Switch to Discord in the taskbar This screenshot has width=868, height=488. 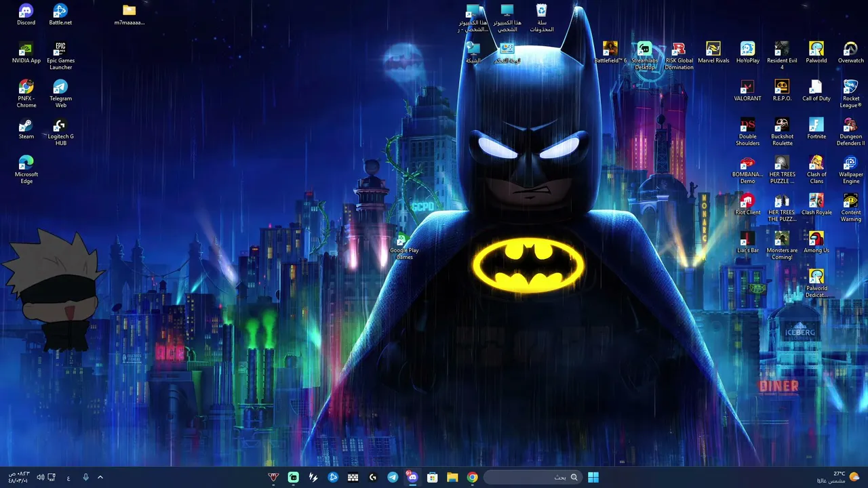tap(412, 477)
